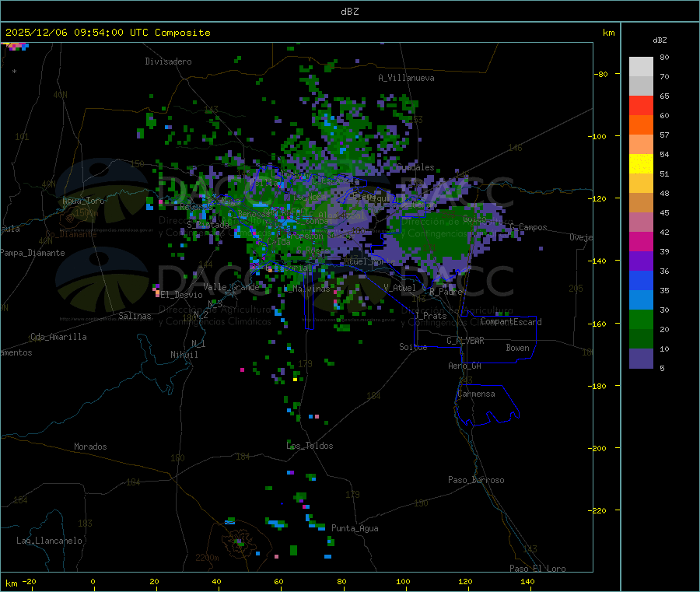
Task: Click the S_Campos map label
Action: pos(528,227)
